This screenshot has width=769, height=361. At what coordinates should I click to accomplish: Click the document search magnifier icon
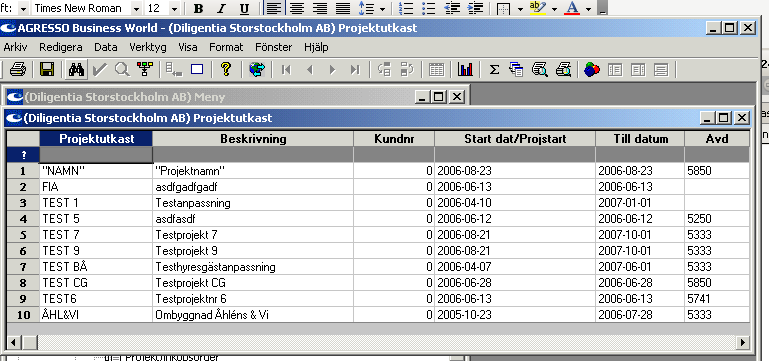coord(540,70)
